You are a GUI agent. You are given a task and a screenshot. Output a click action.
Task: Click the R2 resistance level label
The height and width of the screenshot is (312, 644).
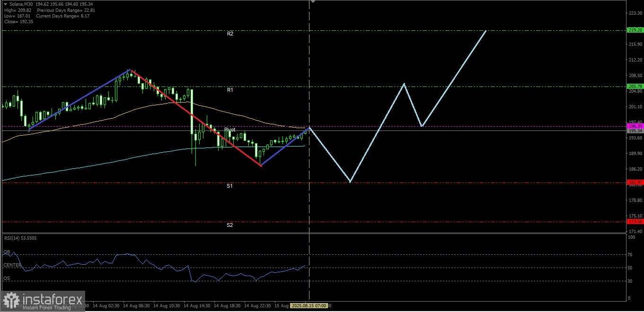pyautogui.click(x=230, y=34)
